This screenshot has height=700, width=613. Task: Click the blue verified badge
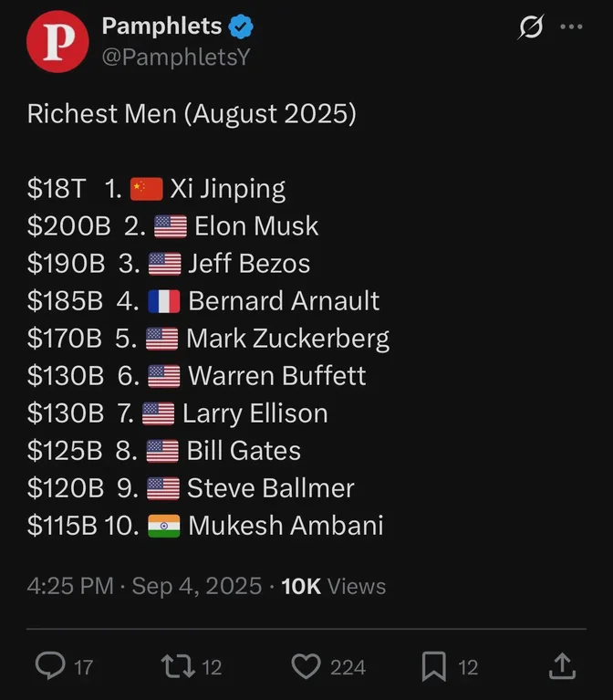[241, 26]
